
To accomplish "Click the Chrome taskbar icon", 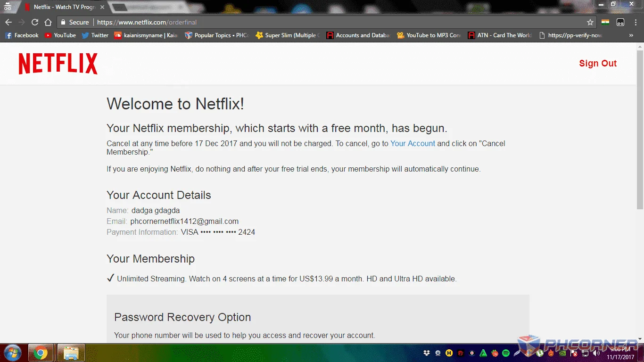I will point(41,353).
